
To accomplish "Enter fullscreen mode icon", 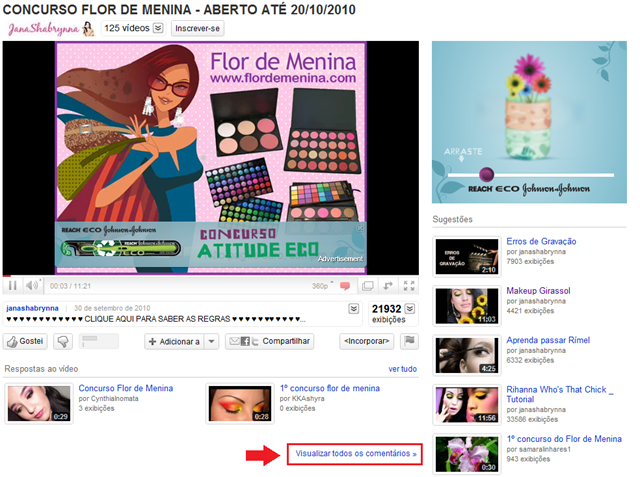I will [409, 286].
